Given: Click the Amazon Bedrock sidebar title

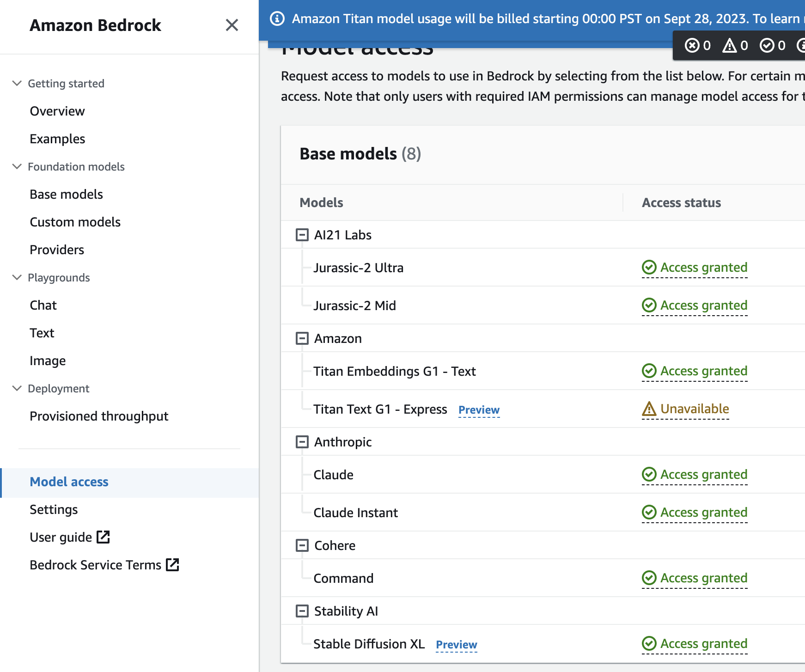Looking at the screenshot, I should click(95, 25).
